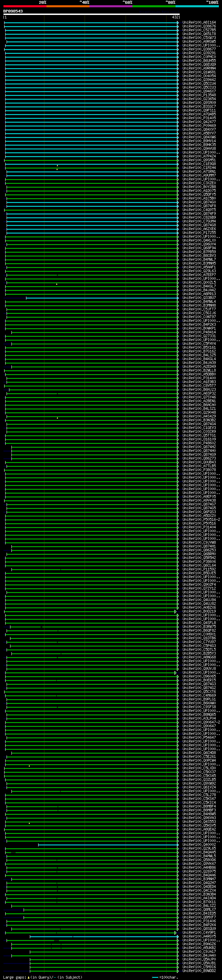Screen dimensions: 222x980
Task: Click the purple ~60% identity legend segment
Action: [x=111, y=6]
